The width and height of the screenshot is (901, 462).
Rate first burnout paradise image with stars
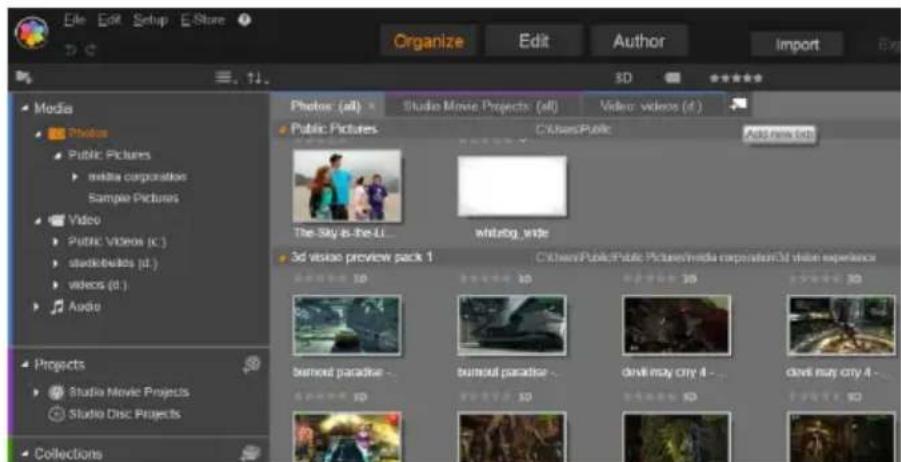(318, 279)
